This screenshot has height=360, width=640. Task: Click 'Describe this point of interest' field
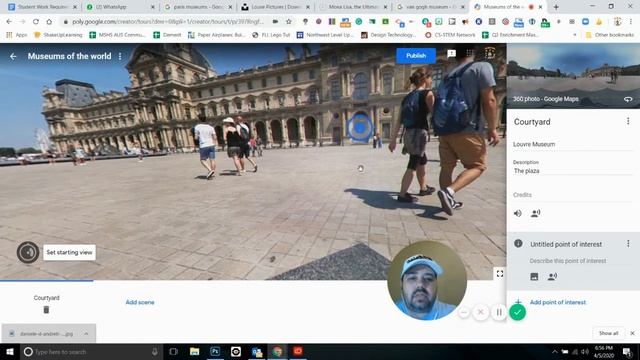click(x=568, y=260)
